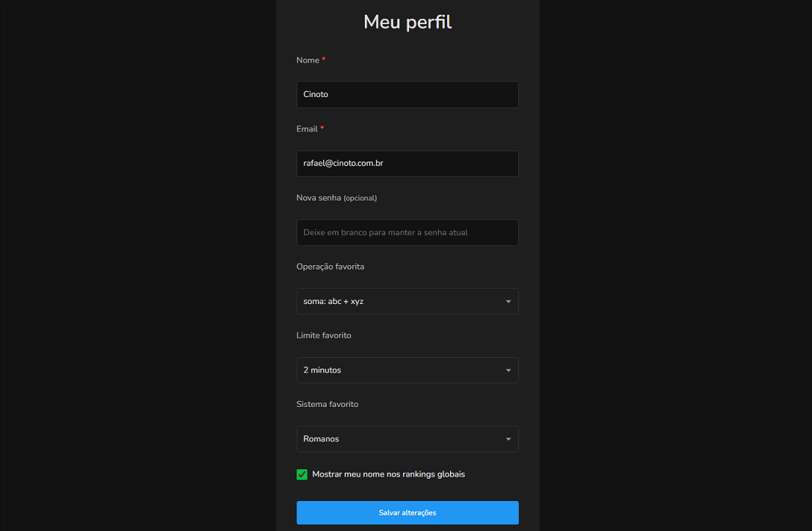Toggle the global rankings visibility checkbox
The width and height of the screenshot is (812, 531).
(302, 474)
